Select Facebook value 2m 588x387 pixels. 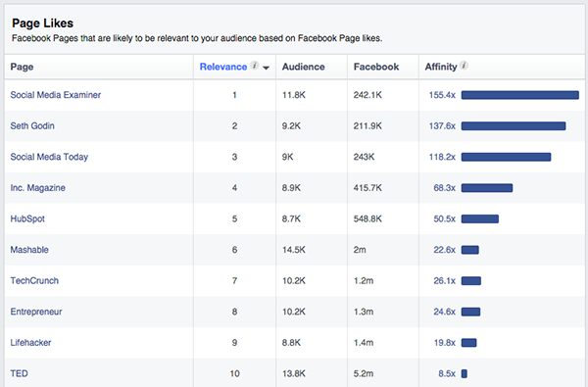click(x=360, y=250)
